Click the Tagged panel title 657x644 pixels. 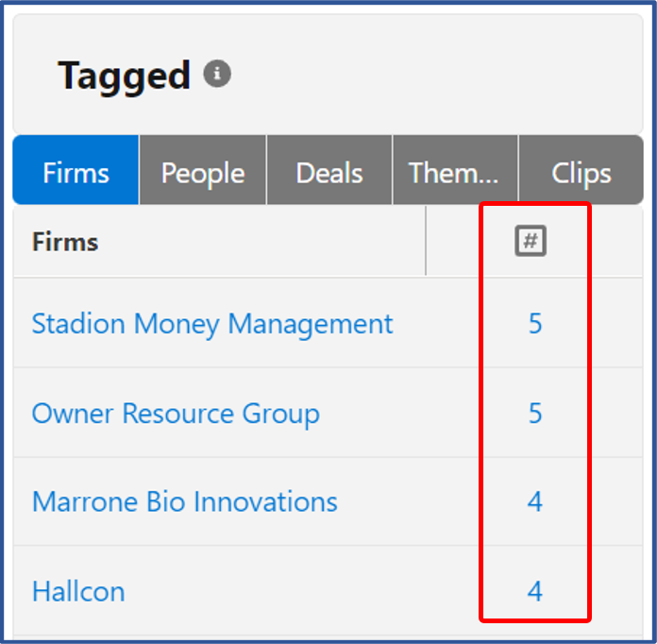(x=125, y=76)
